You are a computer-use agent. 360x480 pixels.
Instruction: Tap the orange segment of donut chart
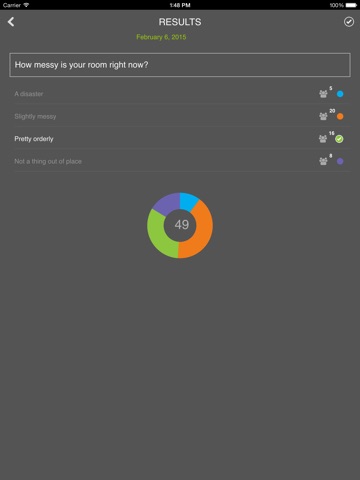[x=201, y=233]
